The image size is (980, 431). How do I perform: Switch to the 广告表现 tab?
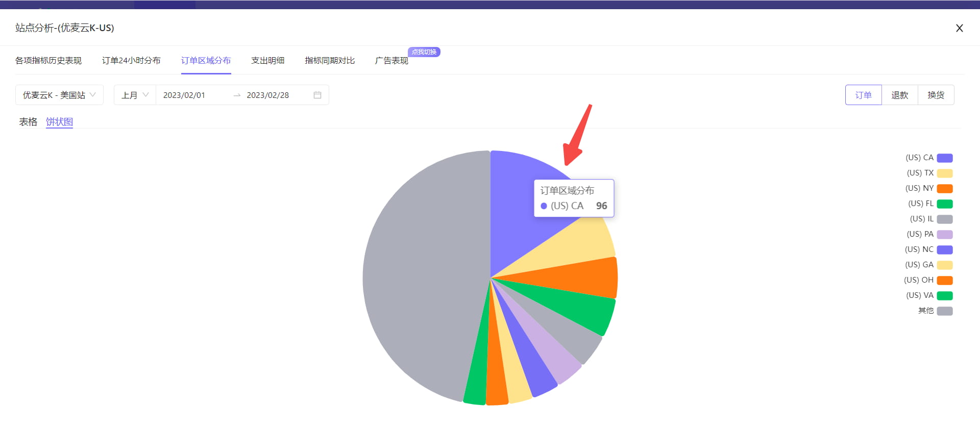(x=391, y=60)
